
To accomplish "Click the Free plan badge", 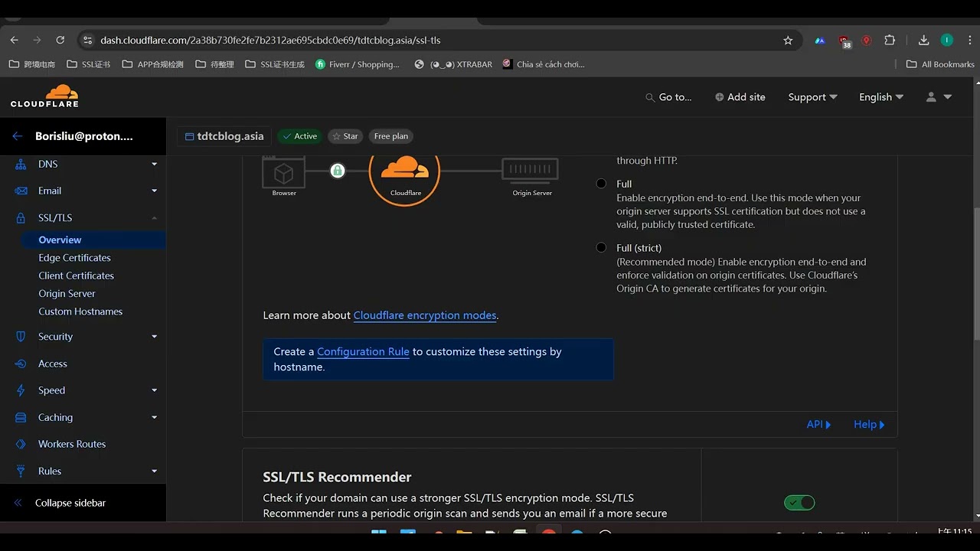I will coord(391,136).
